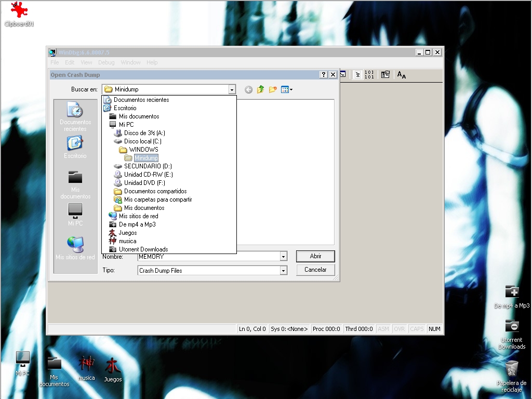Screen dimensions: 532x399
Task: Click the Back navigation arrow icon
Action: click(248, 89)
